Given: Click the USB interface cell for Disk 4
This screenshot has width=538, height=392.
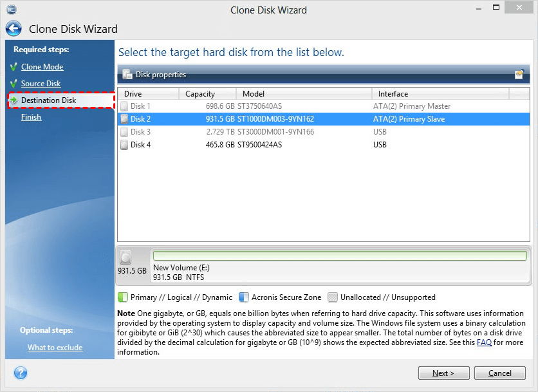Looking at the screenshot, I should [380, 145].
